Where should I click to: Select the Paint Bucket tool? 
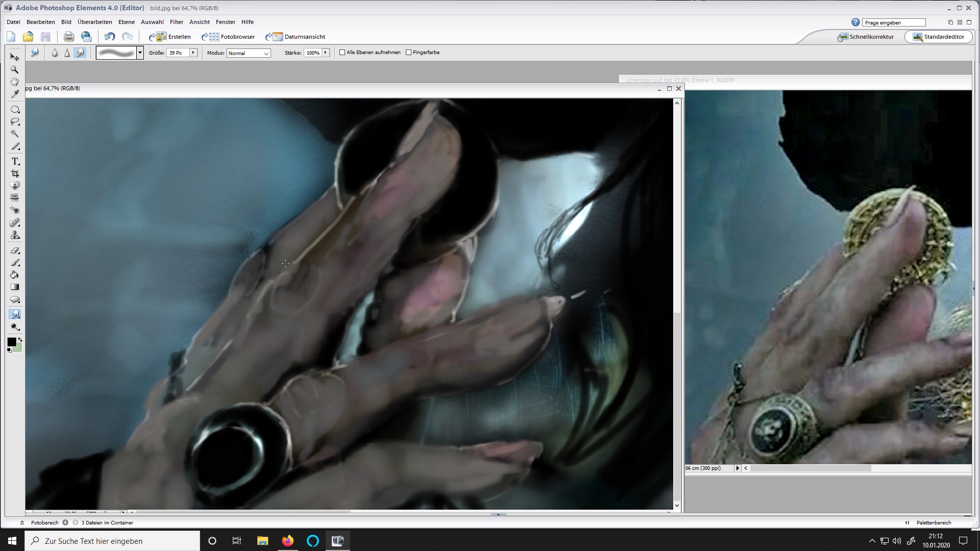15,274
